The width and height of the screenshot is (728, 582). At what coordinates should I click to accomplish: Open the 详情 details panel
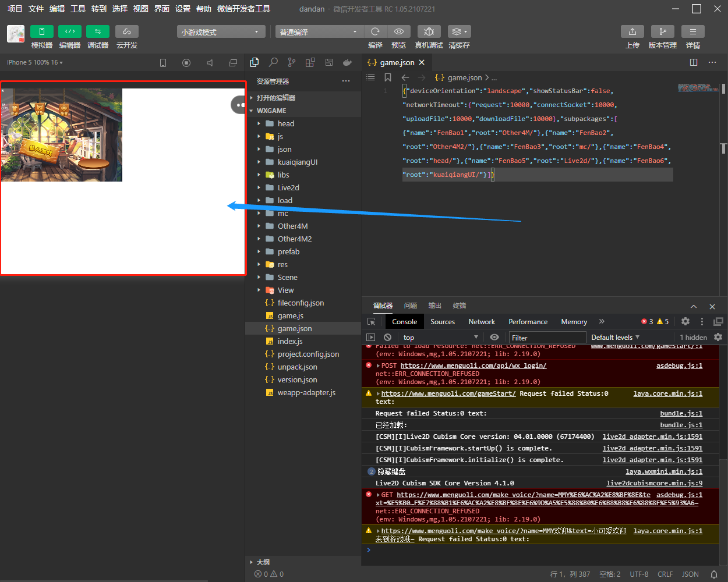[693, 31]
